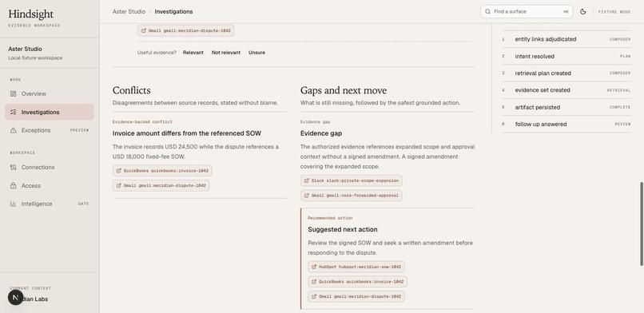Select step 4 evidence set created

click(x=566, y=90)
